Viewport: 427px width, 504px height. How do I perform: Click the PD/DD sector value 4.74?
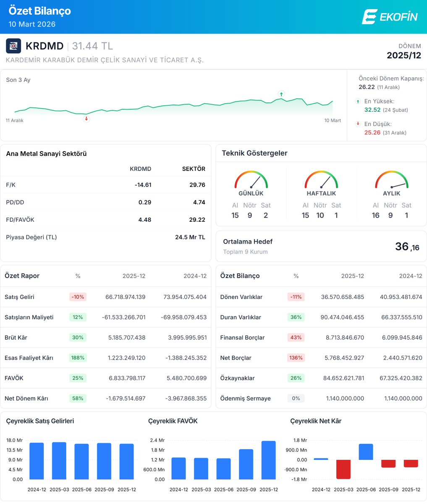tap(199, 202)
